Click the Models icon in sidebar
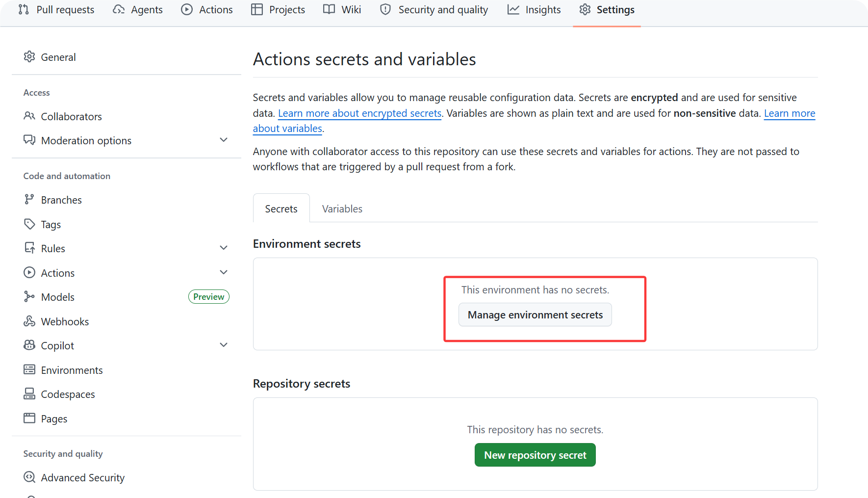 click(x=29, y=297)
